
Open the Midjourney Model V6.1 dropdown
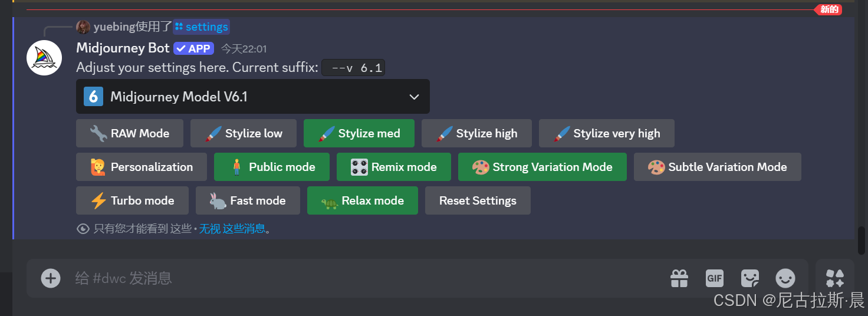click(252, 97)
